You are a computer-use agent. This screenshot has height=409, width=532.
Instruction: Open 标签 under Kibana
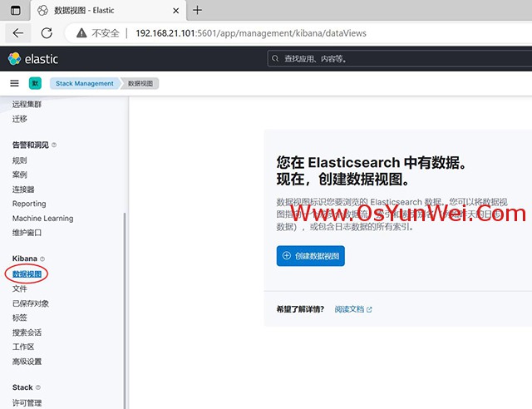coord(20,318)
